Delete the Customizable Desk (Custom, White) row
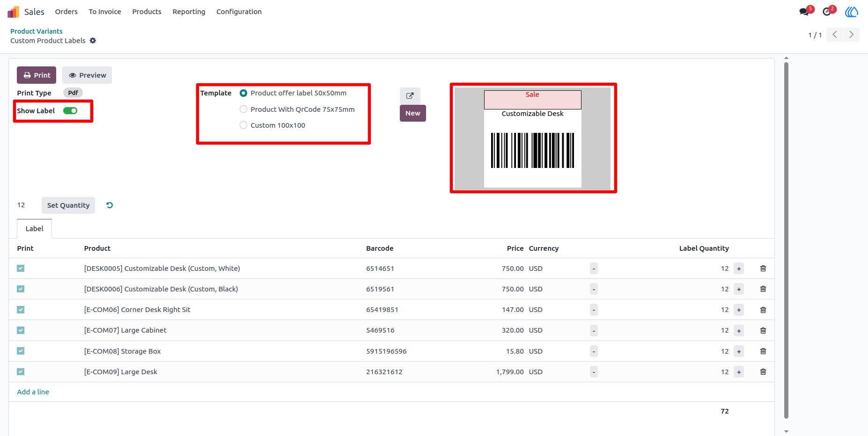 [763, 269]
